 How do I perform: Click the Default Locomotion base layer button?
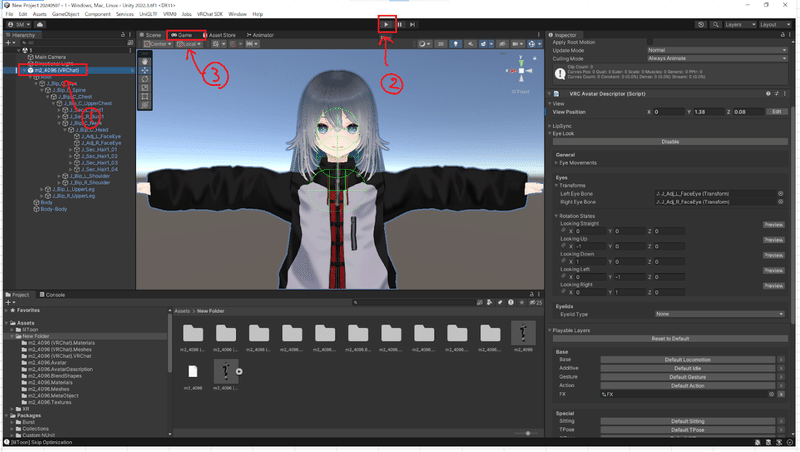(x=687, y=360)
